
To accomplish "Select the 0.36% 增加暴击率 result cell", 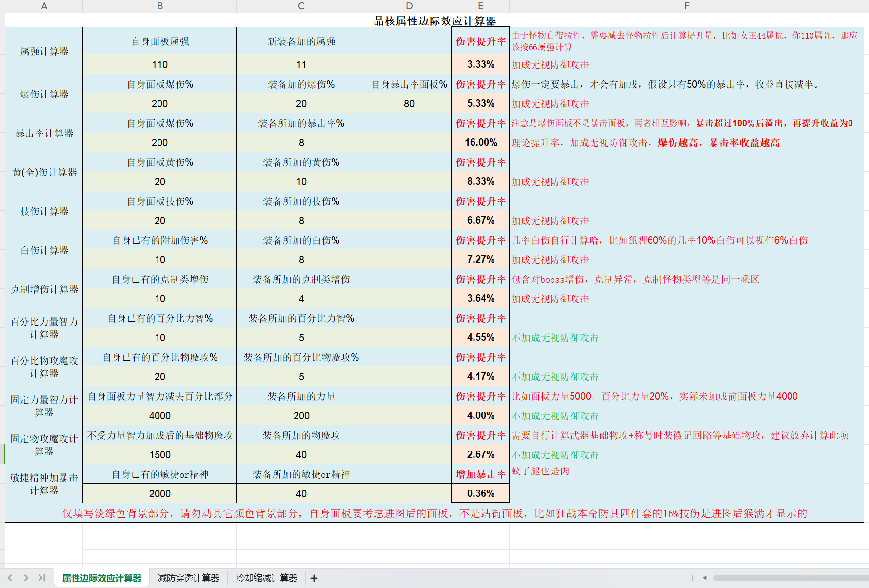I will tap(480, 493).
